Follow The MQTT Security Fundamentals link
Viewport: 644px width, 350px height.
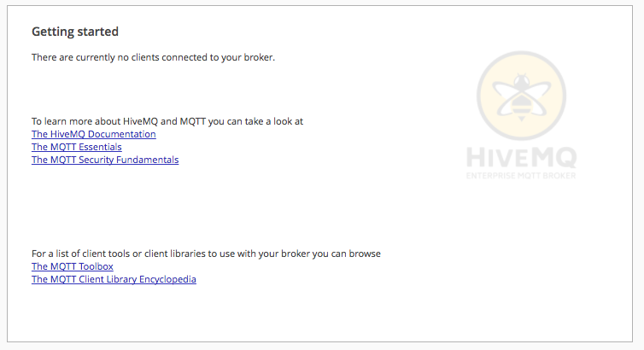[105, 160]
